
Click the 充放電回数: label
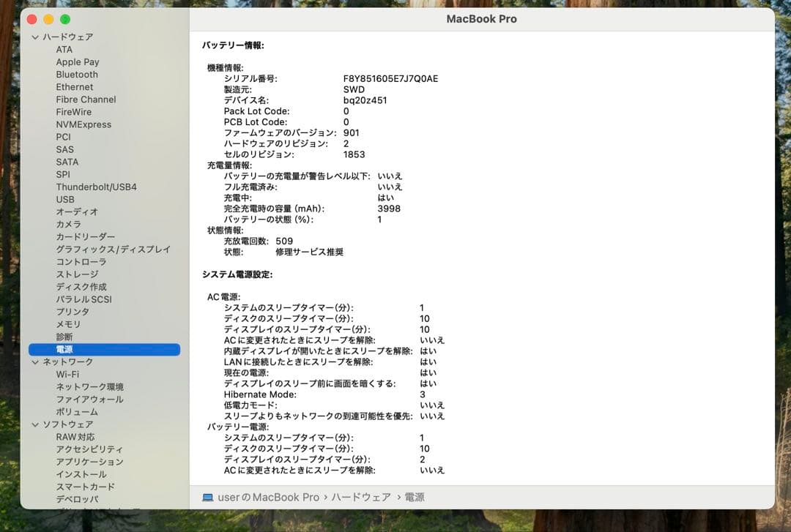[x=245, y=241]
